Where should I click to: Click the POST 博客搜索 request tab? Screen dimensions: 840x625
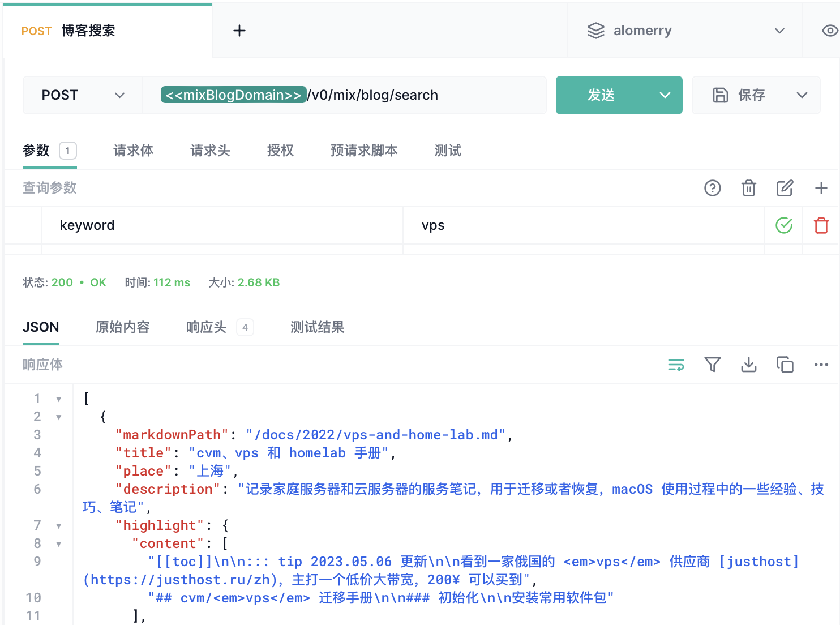(x=108, y=31)
